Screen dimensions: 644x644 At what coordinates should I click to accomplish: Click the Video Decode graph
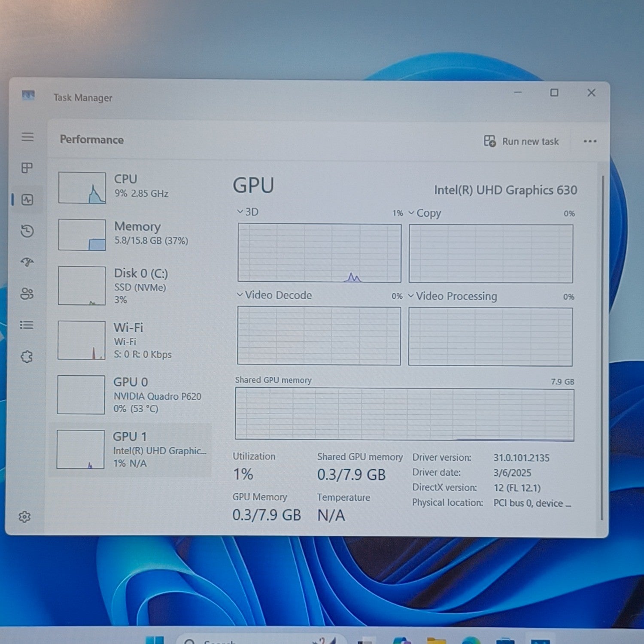[319, 336]
